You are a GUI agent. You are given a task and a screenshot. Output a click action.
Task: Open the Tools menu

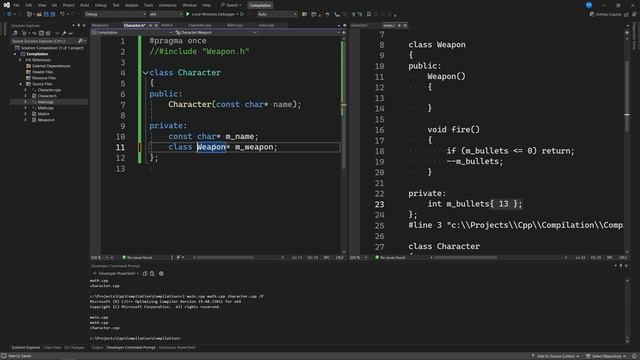tap(149, 5)
